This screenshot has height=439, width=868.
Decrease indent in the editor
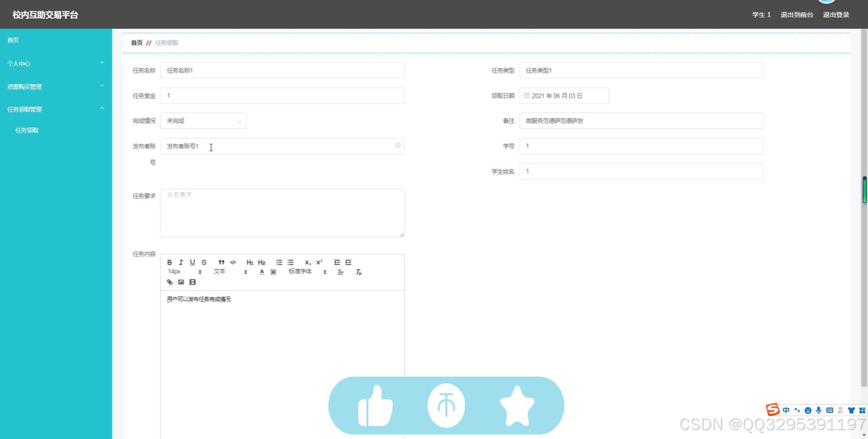click(x=337, y=262)
